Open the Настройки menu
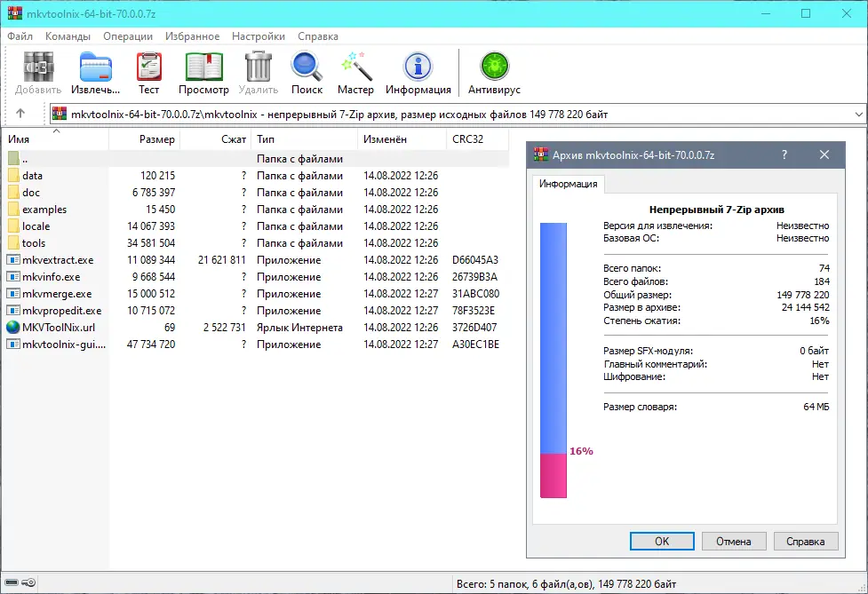This screenshot has height=594, width=868. [x=259, y=36]
